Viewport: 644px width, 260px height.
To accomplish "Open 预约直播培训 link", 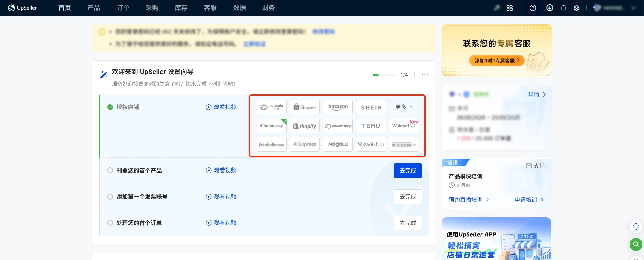I will click(469, 200).
